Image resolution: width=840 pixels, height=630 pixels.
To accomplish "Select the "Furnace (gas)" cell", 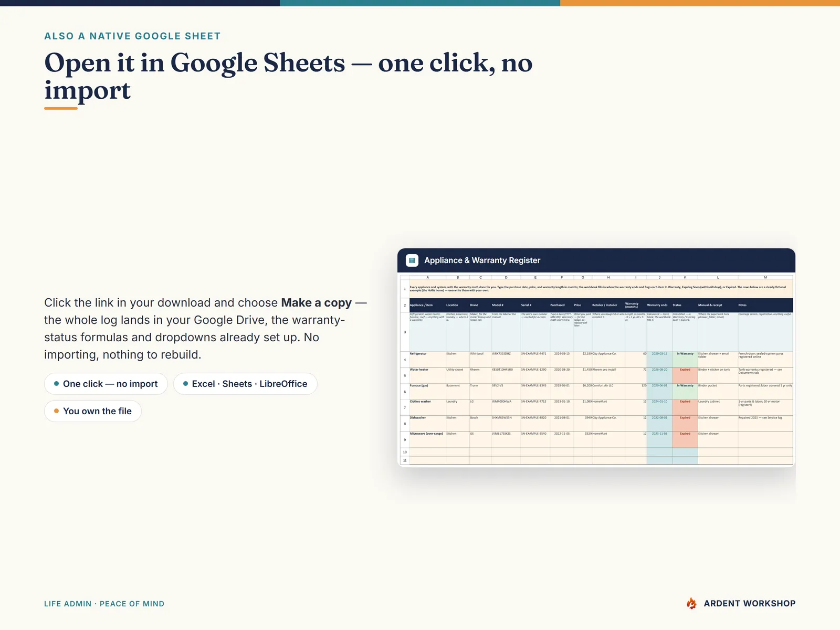I will pyautogui.click(x=427, y=392).
